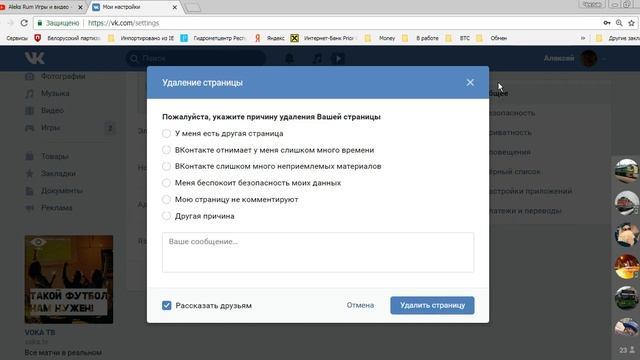The image size is (640, 360).
Task: Open the "Настройки приложений" settings tab
Action: 531,191
